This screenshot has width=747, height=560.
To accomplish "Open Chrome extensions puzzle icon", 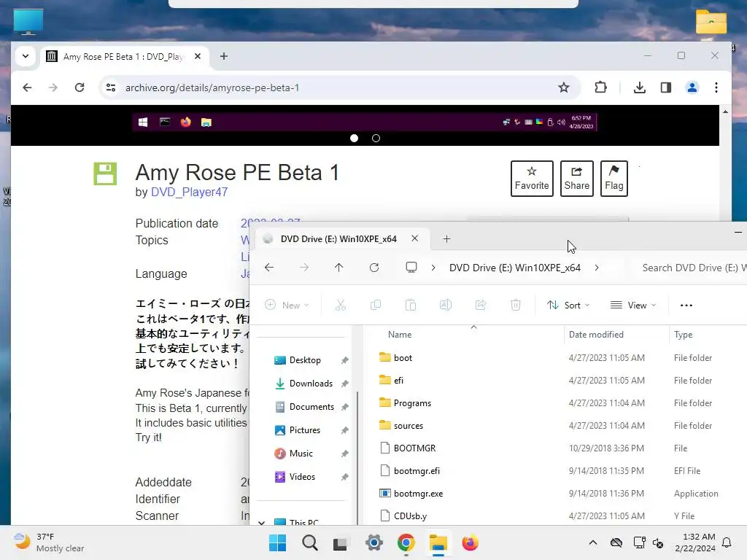I will [x=601, y=87].
